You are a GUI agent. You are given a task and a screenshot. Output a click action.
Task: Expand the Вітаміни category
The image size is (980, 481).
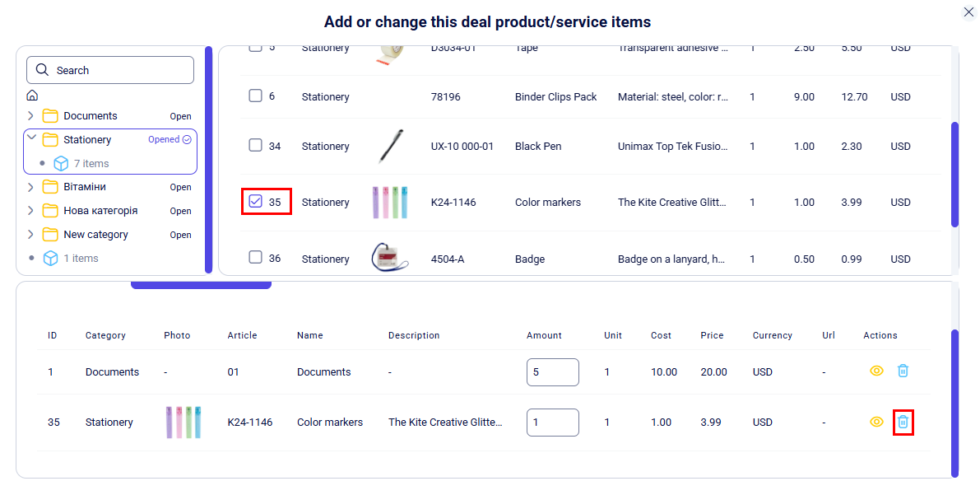tap(31, 187)
